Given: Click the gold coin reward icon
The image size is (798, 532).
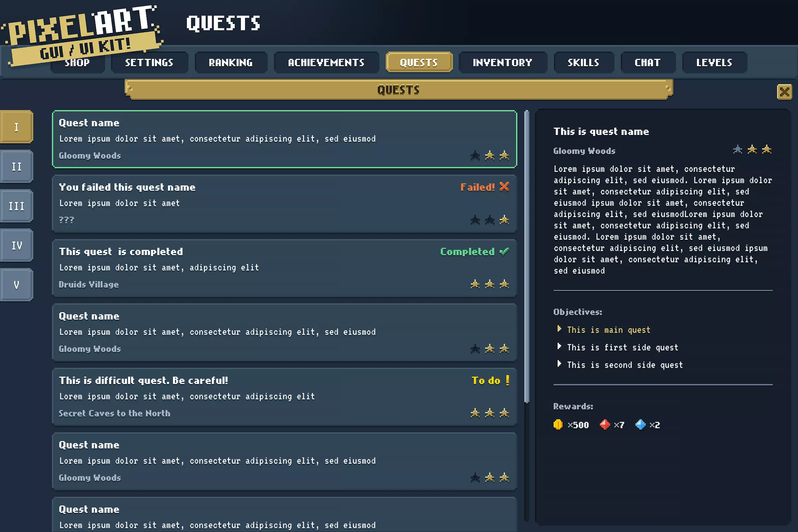Looking at the screenshot, I should click(x=558, y=425).
